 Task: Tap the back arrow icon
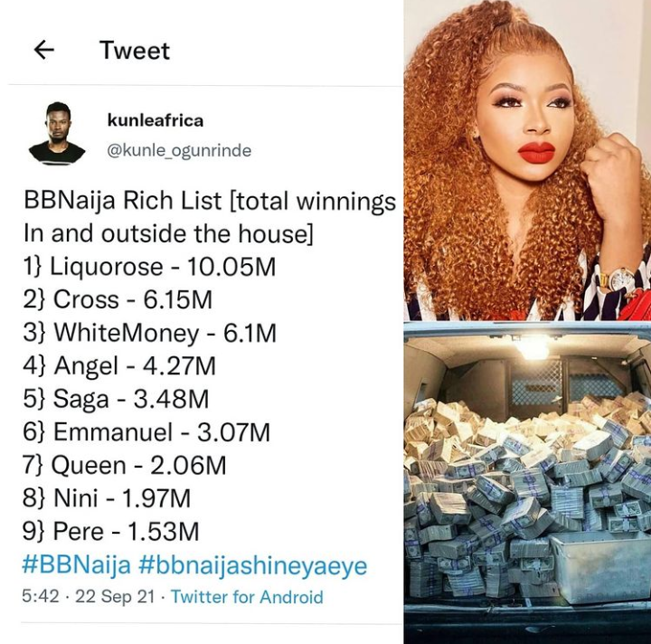(44, 51)
